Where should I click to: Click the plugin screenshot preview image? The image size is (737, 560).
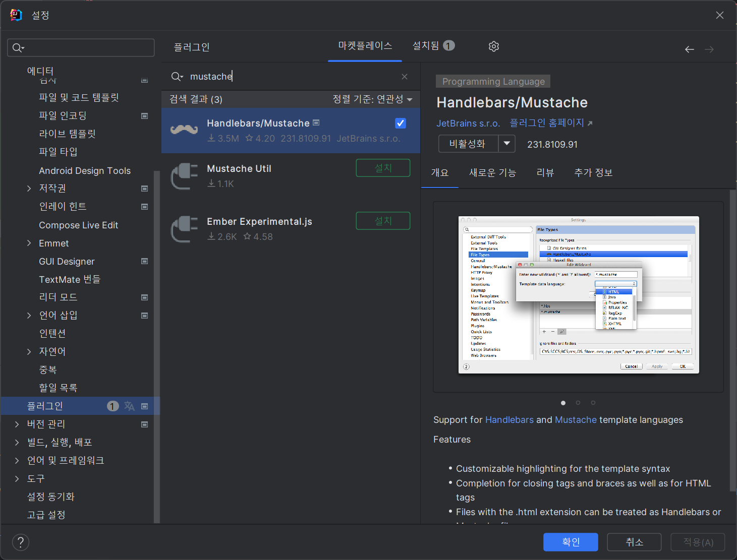(x=579, y=295)
